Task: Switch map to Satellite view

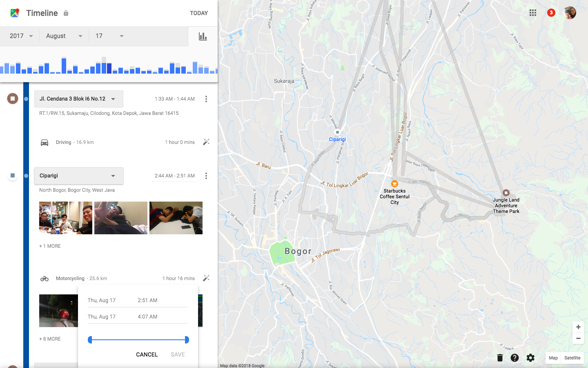Action: [x=572, y=358]
